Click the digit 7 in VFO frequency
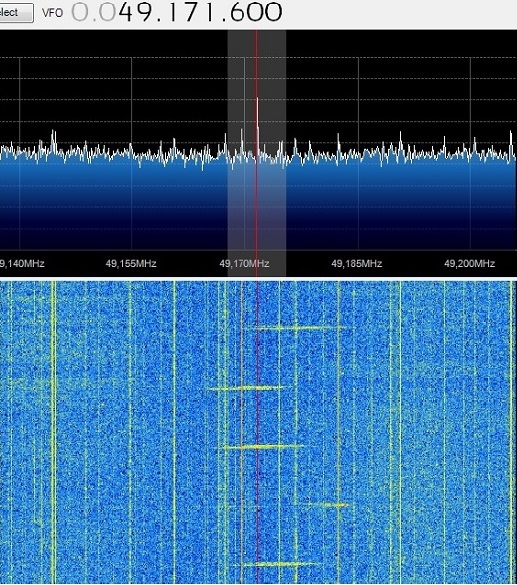The height and width of the screenshot is (585, 517). (194, 12)
